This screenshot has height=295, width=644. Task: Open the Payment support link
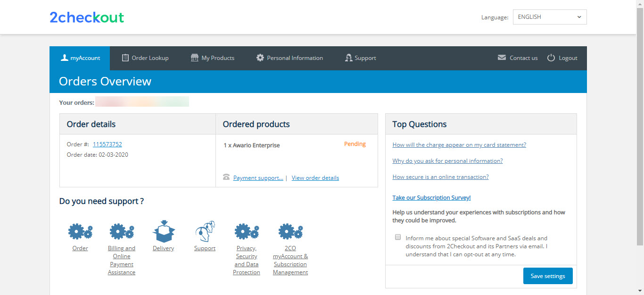(x=258, y=178)
